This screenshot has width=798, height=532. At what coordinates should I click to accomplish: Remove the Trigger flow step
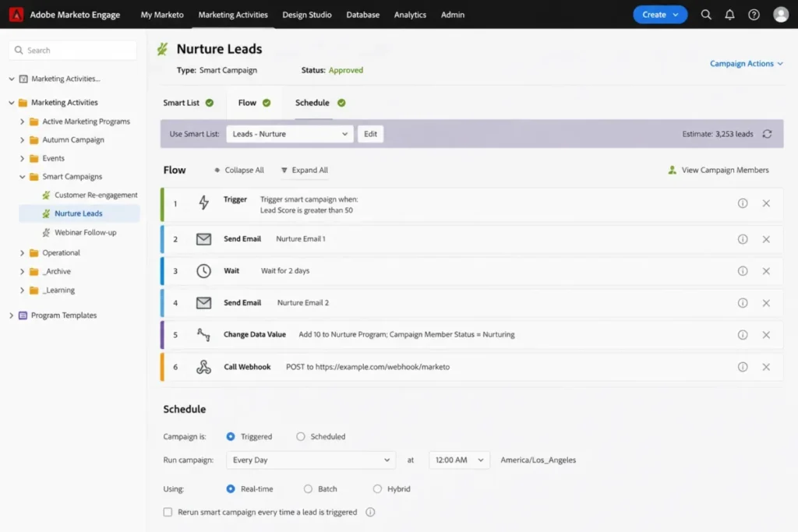click(x=766, y=203)
